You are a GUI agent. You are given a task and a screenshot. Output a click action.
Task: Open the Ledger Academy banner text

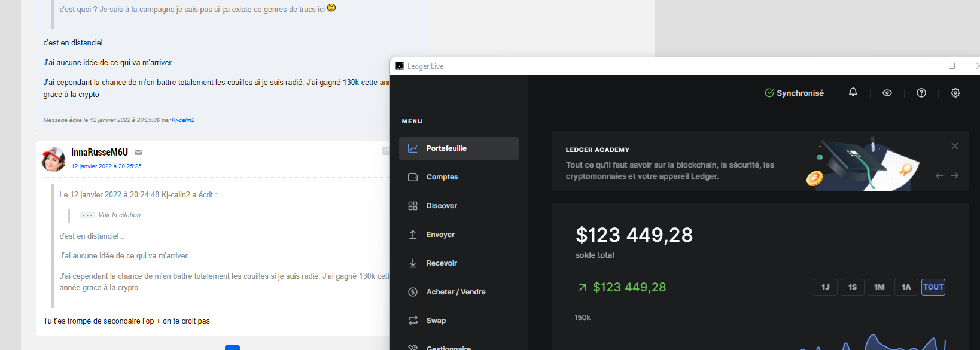tap(670, 171)
